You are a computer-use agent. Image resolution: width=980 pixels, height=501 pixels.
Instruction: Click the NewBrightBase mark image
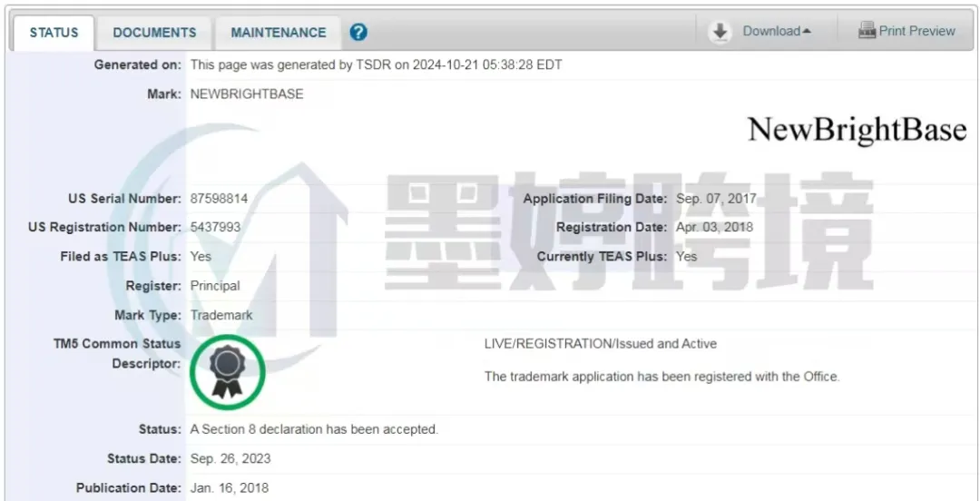click(857, 130)
